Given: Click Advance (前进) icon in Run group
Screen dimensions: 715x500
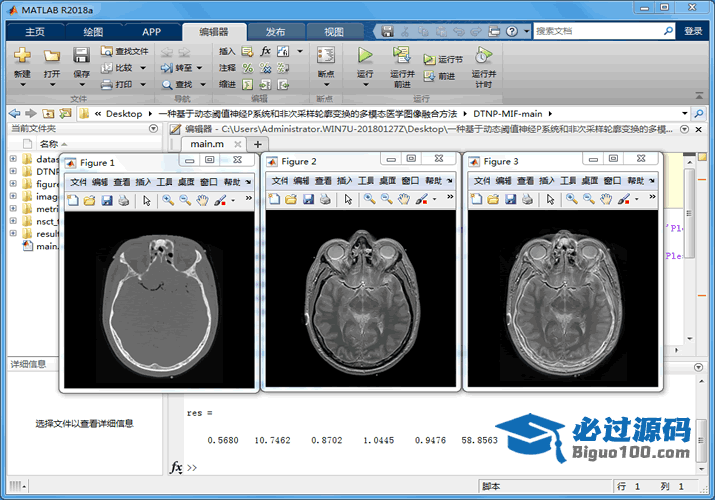Looking at the screenshot, I should [429, 76].
